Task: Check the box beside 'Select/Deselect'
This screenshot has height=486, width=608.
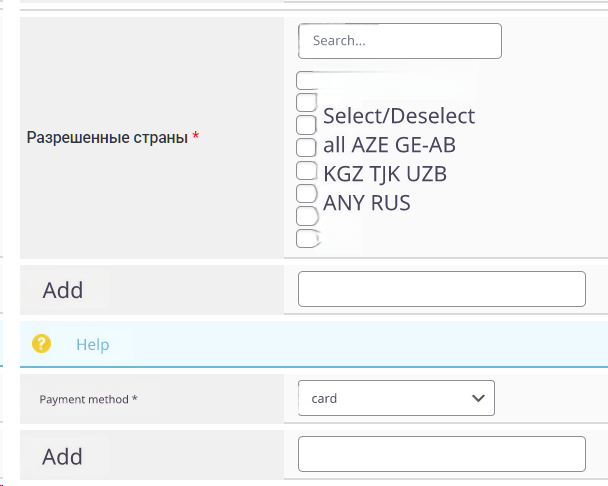Action: [307, 123]
